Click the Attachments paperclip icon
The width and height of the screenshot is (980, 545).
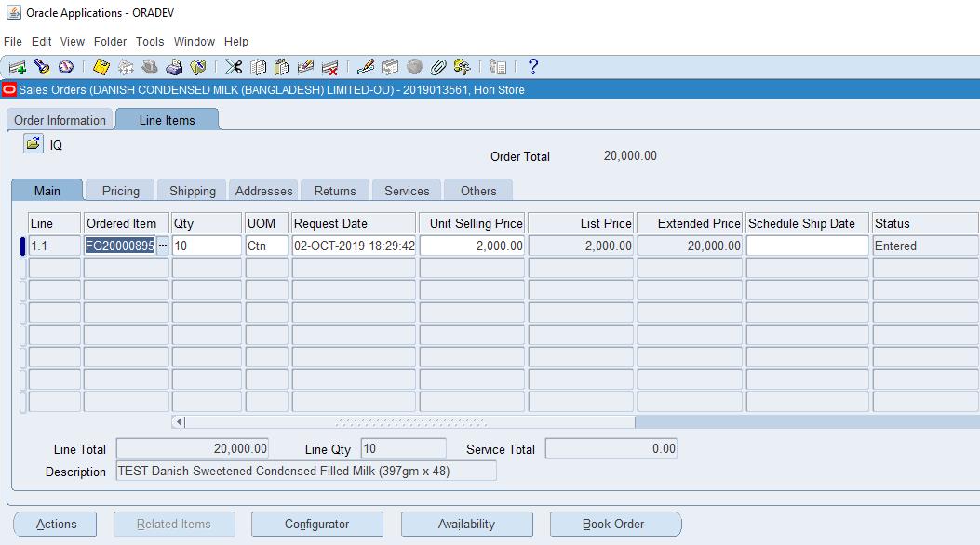click(x=438, y=67)
